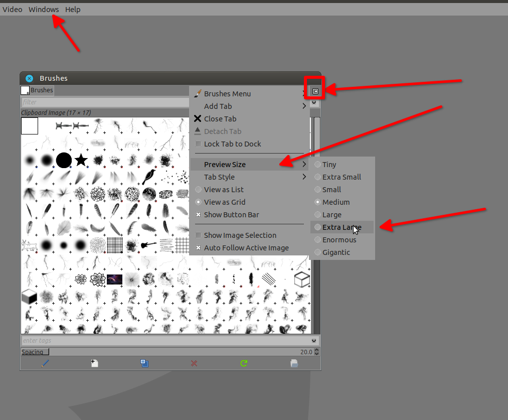Viewport: 508px width, 420px height.
Task: Select Large preview size
Action: (342, 215)
